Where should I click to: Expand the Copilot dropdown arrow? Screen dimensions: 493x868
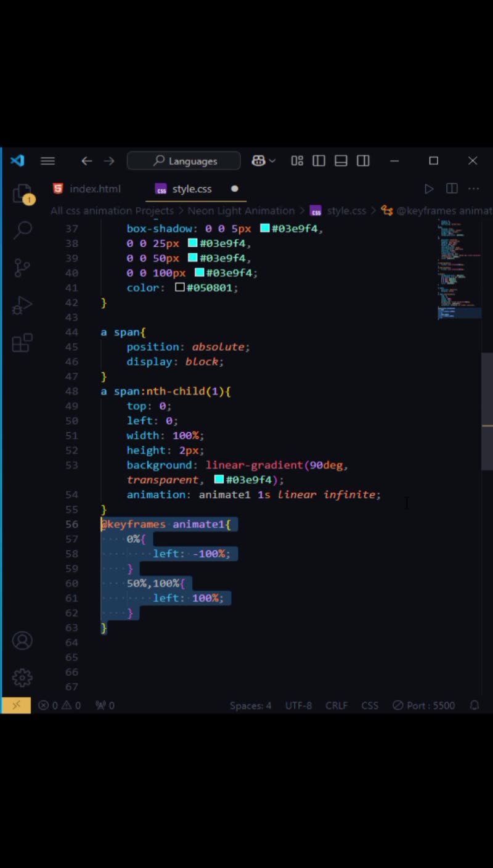[272, 161]
